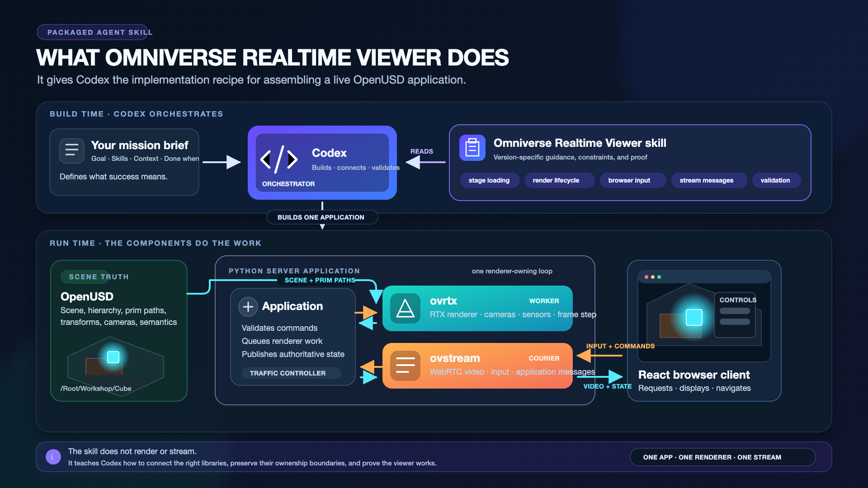Image resolution: width=868 pixels, height=488 pixels.
Task: Click the COURIER label on ovstream card
Action: pos(544,358)
